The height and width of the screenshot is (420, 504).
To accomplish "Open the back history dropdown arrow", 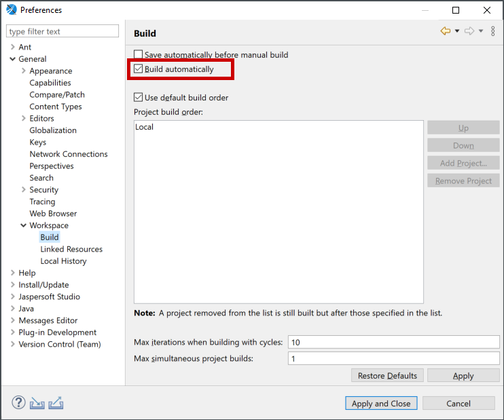I will tap(456, 31).
